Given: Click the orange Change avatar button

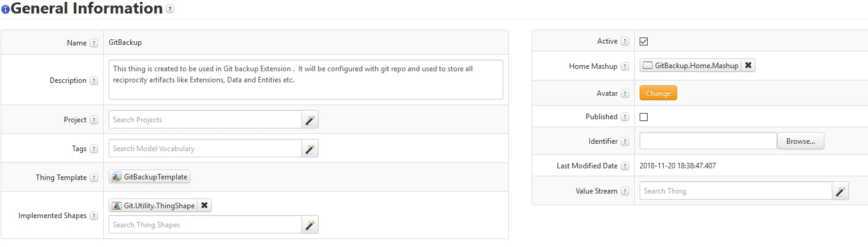Looking at the screenshot, I should pos(658,93).
